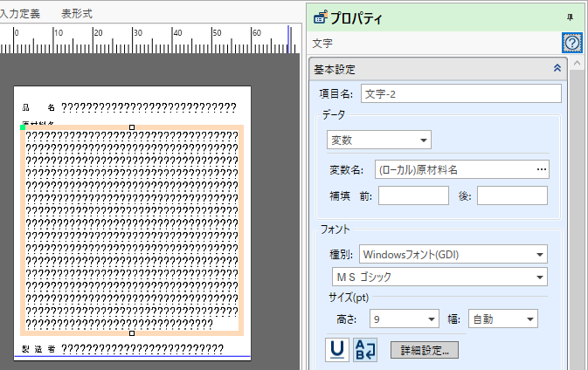588x370 pixels.
Task: Toggle the AB text wrap button
Action: pyautogui.click(x=365, y=350)
